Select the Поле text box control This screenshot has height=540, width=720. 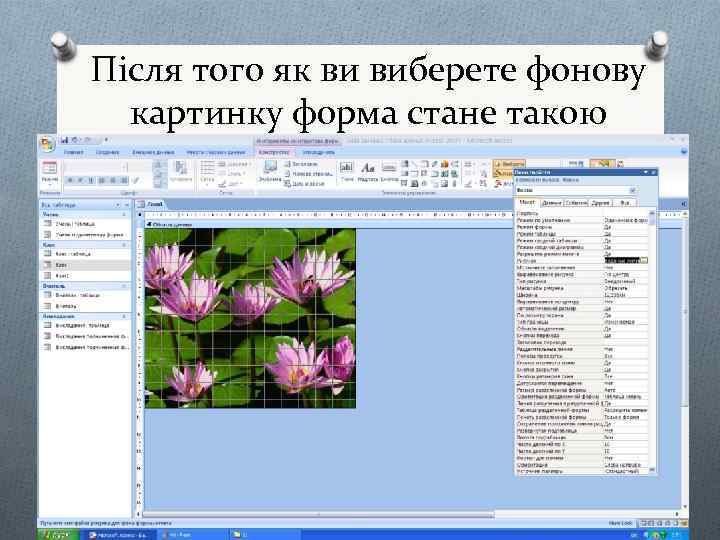347,172
